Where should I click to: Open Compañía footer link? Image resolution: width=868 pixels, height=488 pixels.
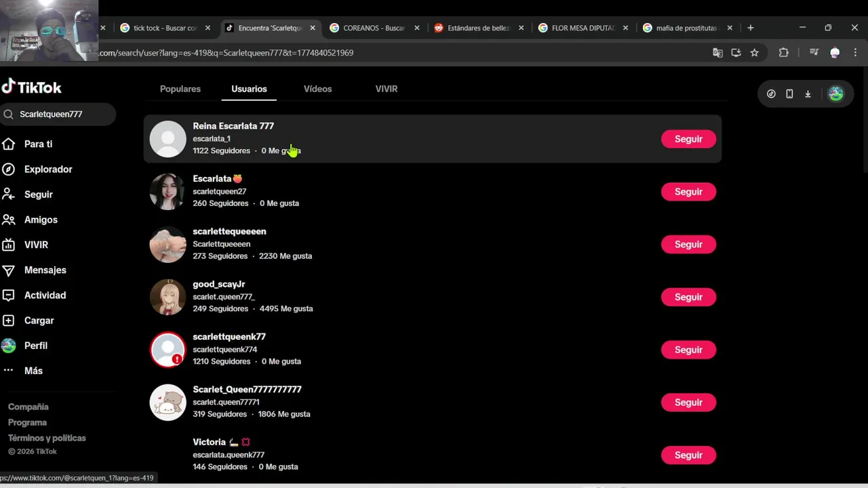[x=28, y=407]
